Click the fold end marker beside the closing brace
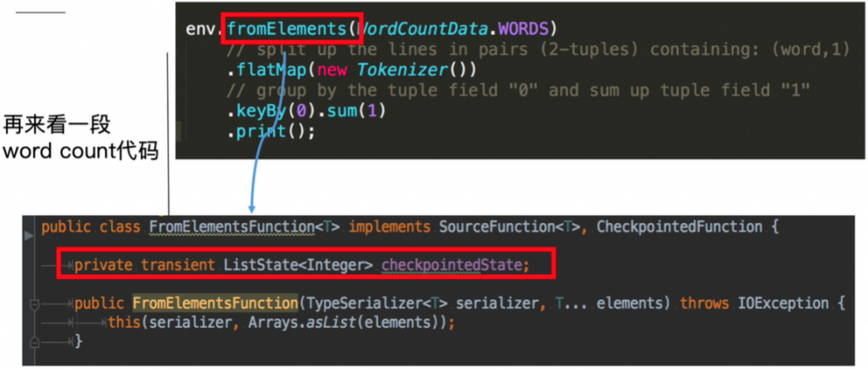868x369 pixels. pyautogui.click(x=35, y=342)
